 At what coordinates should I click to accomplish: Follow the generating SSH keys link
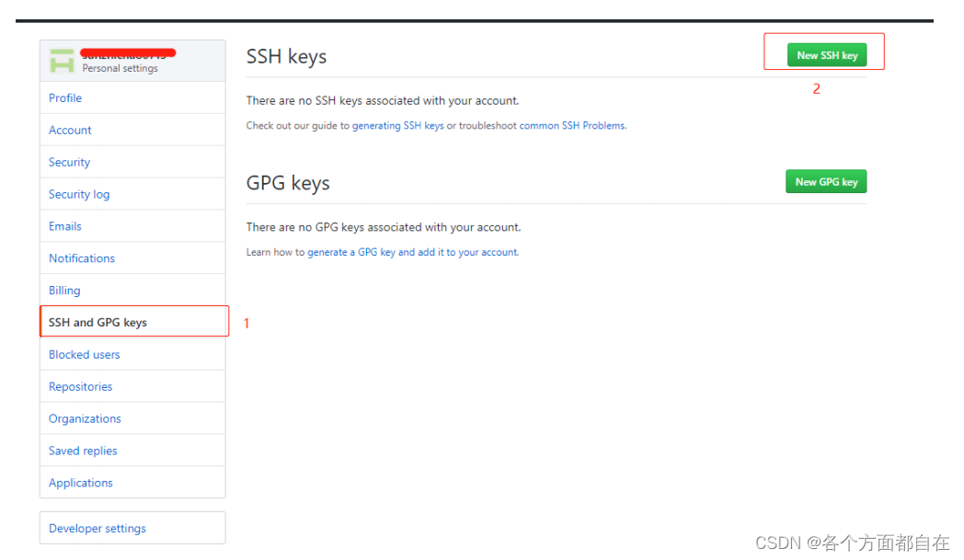pyautogui.click(x=397, y=125)
